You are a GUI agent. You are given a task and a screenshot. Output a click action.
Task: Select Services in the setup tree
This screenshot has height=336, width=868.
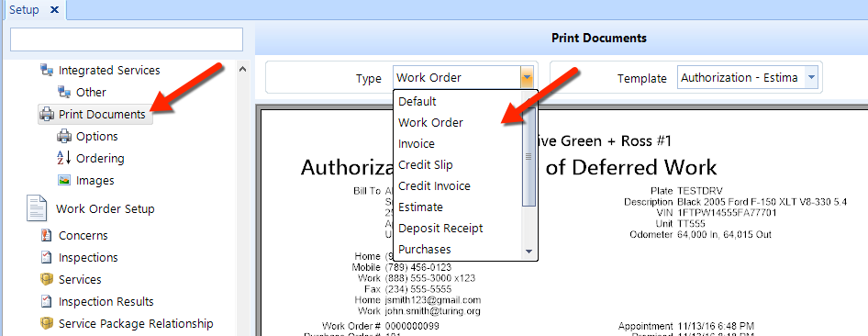(80, 279)
